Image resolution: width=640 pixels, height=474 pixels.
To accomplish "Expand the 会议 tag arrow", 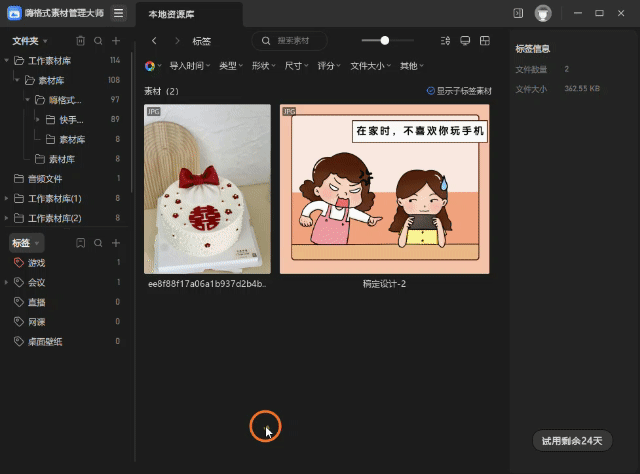I will (6, 282).
